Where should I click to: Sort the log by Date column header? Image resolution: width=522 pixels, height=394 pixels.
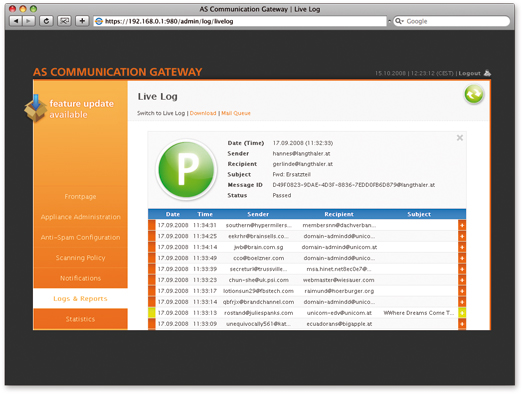173,214
